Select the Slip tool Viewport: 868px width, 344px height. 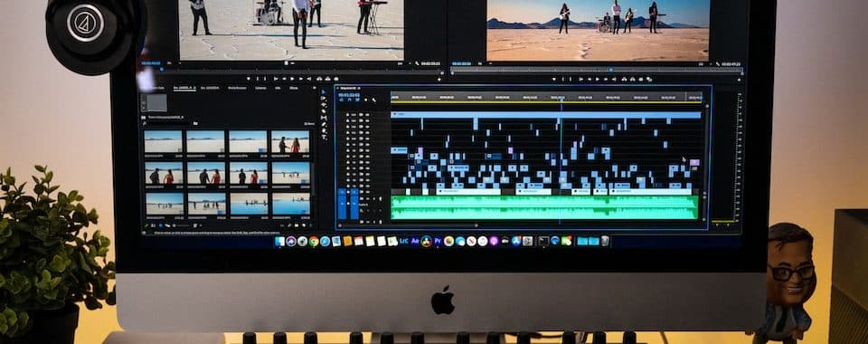point(324,118)
